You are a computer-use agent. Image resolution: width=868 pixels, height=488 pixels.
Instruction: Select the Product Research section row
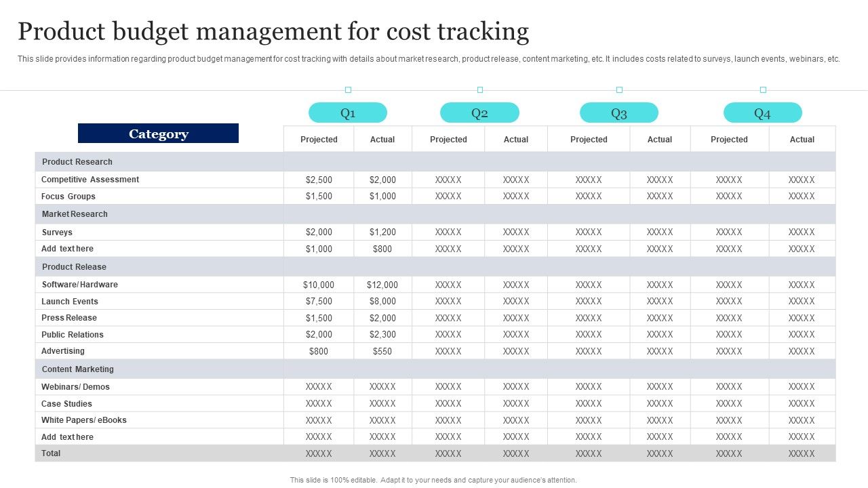[435, 161]
